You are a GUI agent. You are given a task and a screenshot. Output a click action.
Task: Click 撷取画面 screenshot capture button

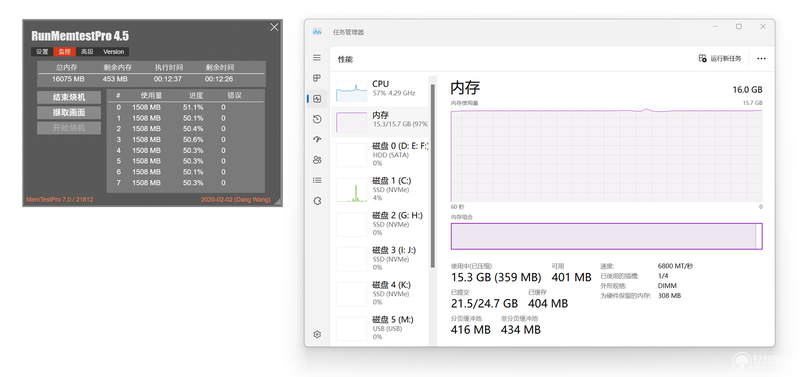pyautogui.click(x=69, y=113)
